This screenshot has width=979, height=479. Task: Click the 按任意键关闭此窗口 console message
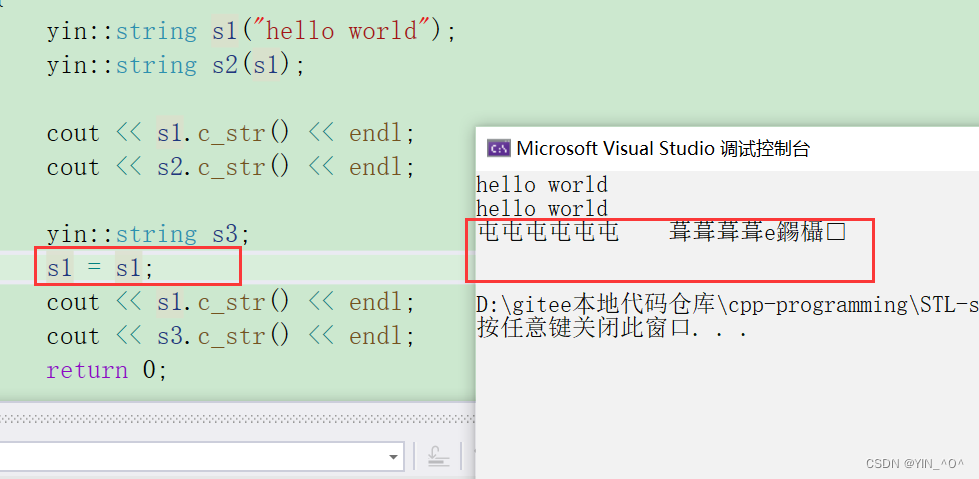pyautogui.click(x=612, y=328)
